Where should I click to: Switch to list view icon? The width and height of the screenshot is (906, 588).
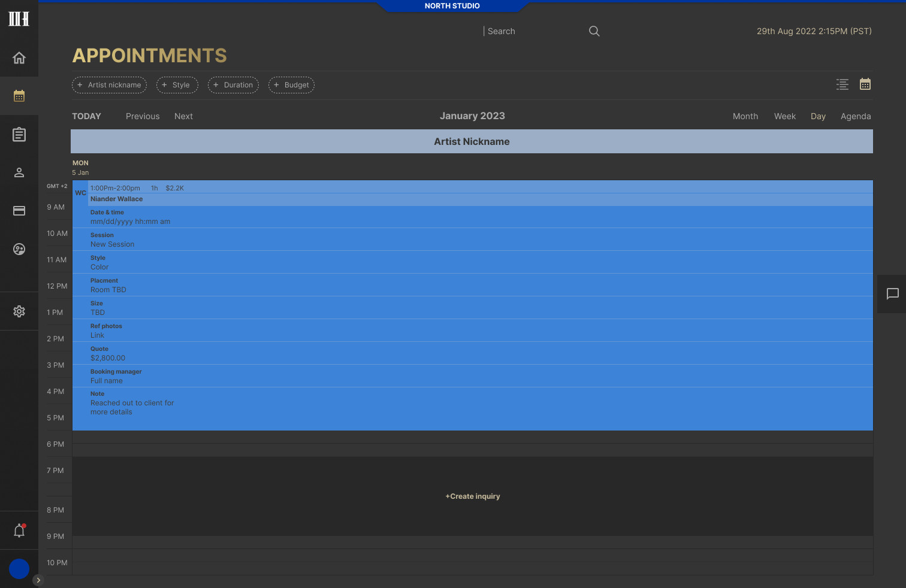842,84
